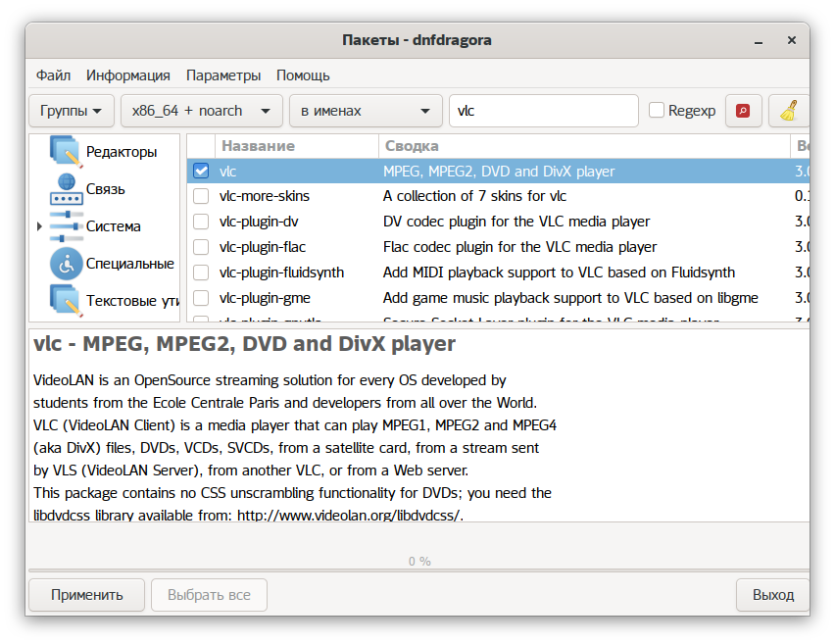Open the Группы dropdown
Viewport: 835px width, 644px height.
pyautogui.click(x=72, y=111)
